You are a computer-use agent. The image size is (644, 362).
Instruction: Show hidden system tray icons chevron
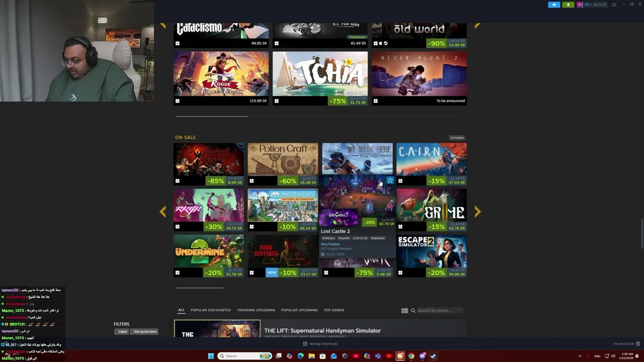(x=580, y=356)
